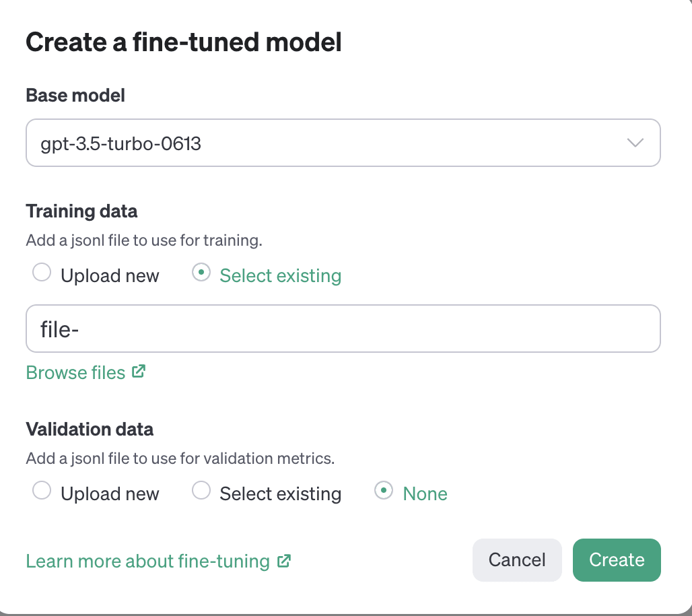The image size is (692, 616).
Task: Click the chevron arrow in Base model box
Action: tap(635, 143)
